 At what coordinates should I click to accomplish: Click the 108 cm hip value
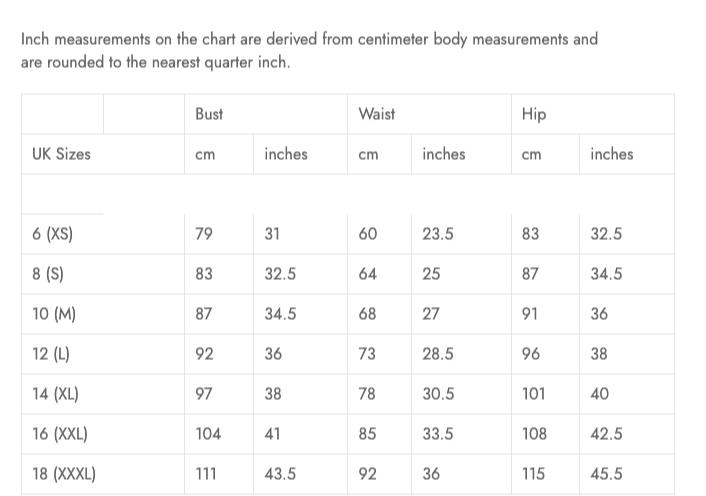[x=534, y=434]
